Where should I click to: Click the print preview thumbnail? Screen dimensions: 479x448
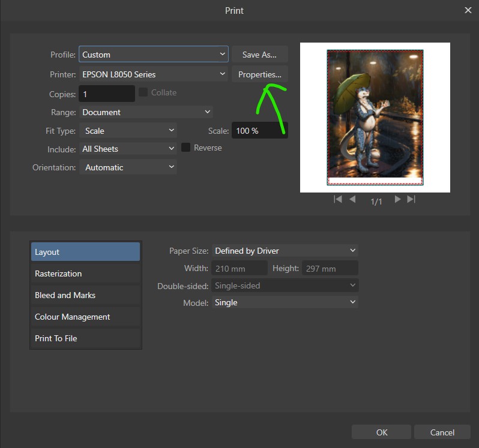point(375,118)
